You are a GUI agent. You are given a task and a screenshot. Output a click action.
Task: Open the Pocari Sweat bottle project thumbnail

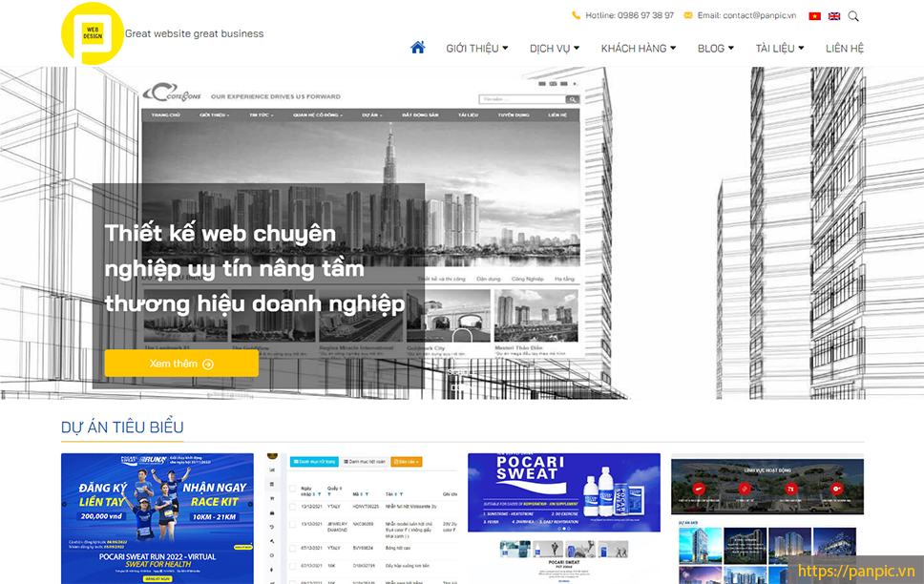[x=563, y=518]
